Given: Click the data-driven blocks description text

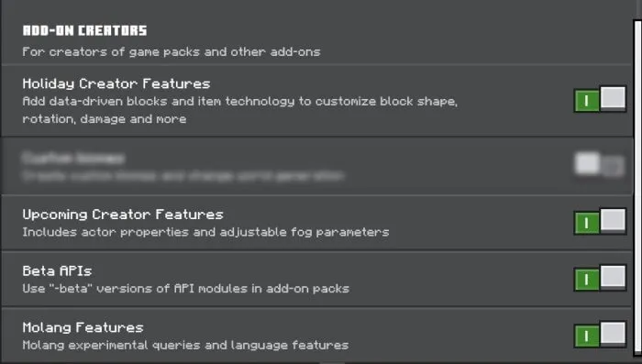Looking at the screenshot, I should point(240,110).
